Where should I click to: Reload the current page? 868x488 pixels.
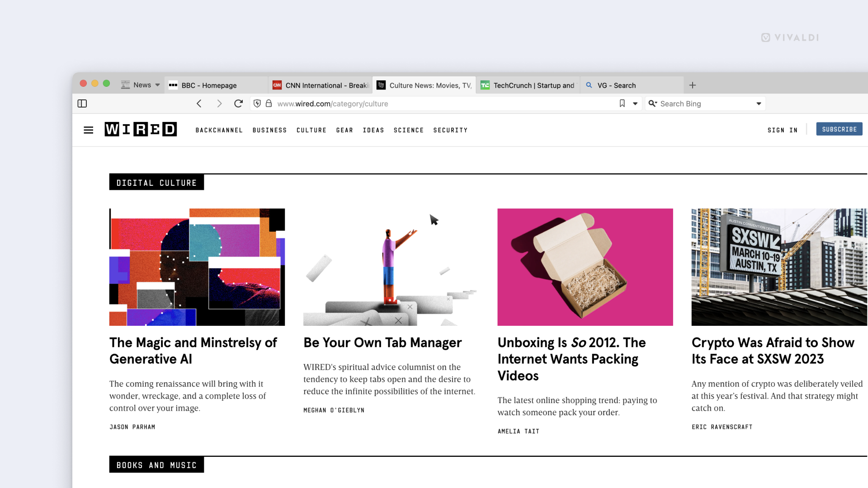coord(239,103)
